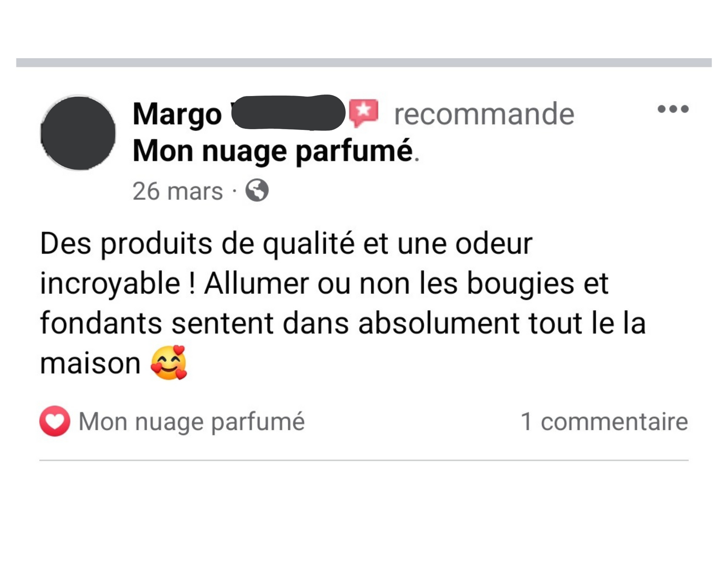Click the 26 mars post timestamp
728x582 pixels.
(178, 191)
